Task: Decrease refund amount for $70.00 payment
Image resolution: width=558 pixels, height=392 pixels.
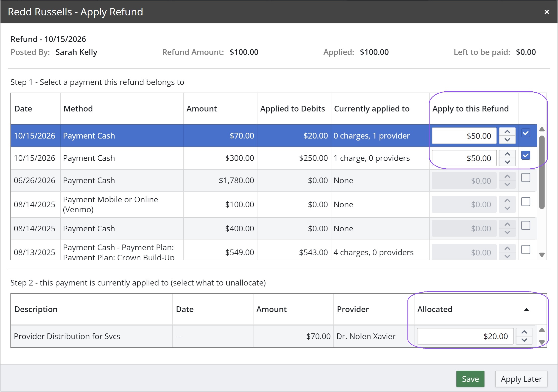Action: [507, 140]
